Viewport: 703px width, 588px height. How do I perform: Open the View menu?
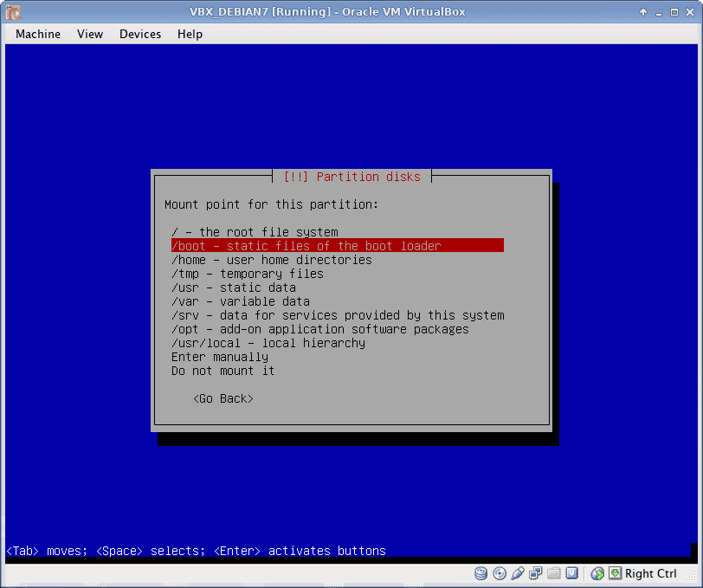click(90, 34)
